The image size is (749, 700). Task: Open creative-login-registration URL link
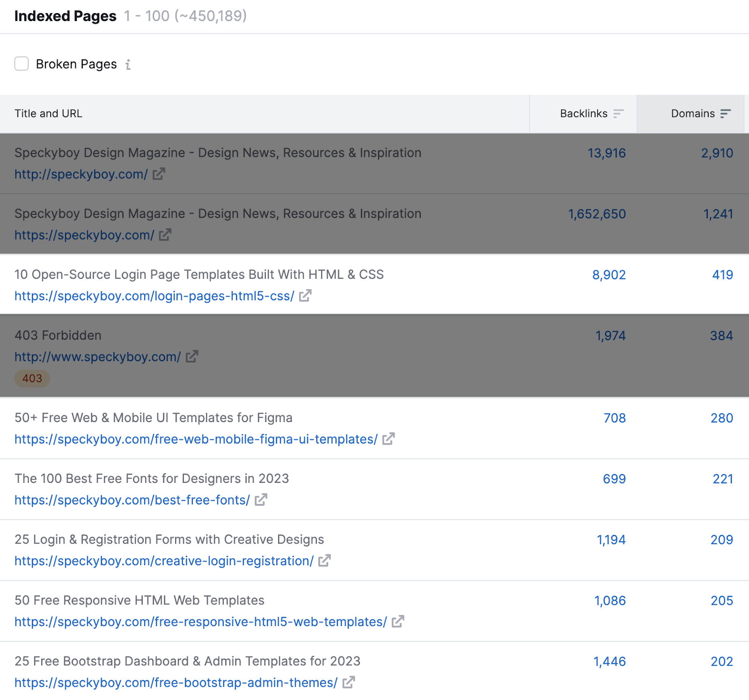click(164, 561)
